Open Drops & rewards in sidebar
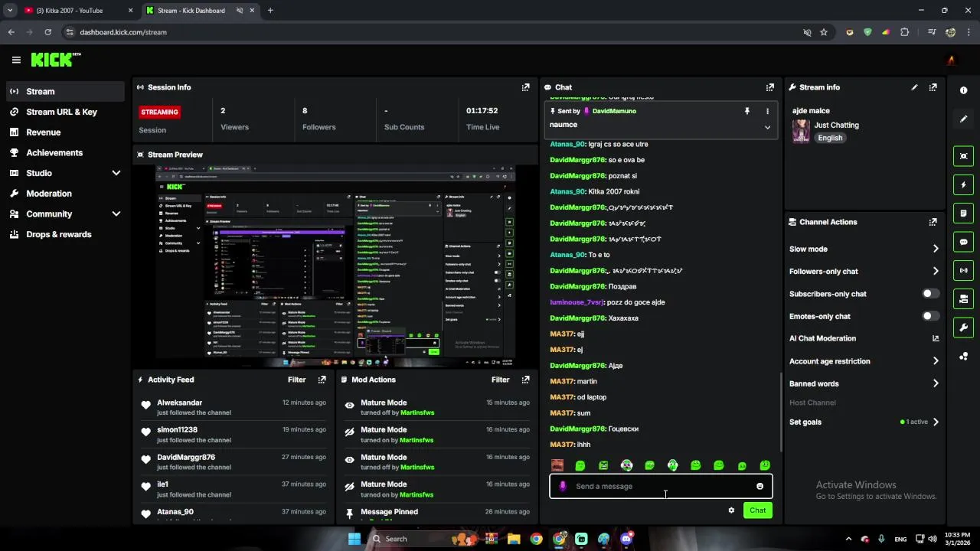 pyautogui.click(x=65, y=234)
